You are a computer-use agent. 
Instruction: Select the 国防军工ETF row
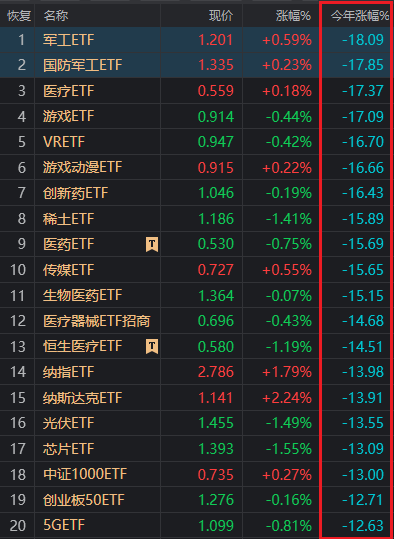click(197, 65)
